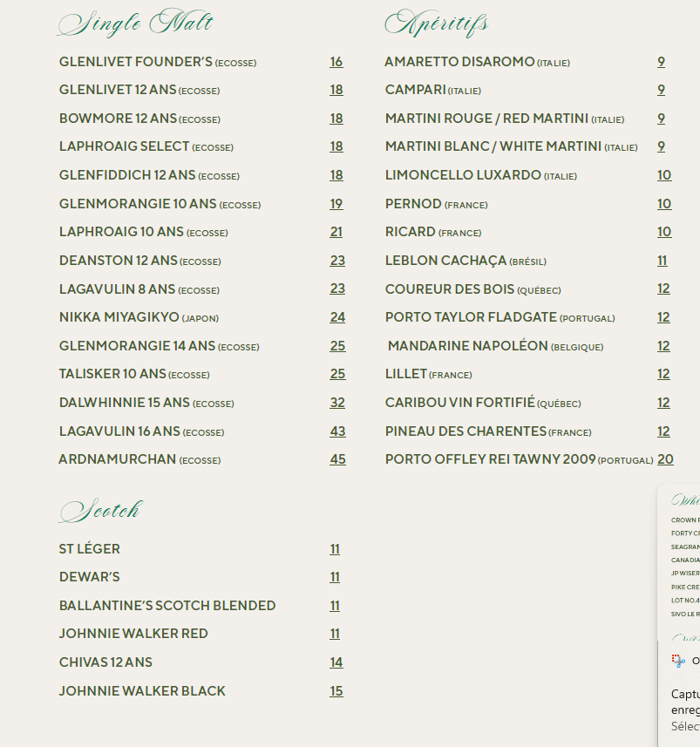Screen dimensions: 700x747
Task: Open the screenshot preview thumbnail
Action: click(x=685, y=562)
